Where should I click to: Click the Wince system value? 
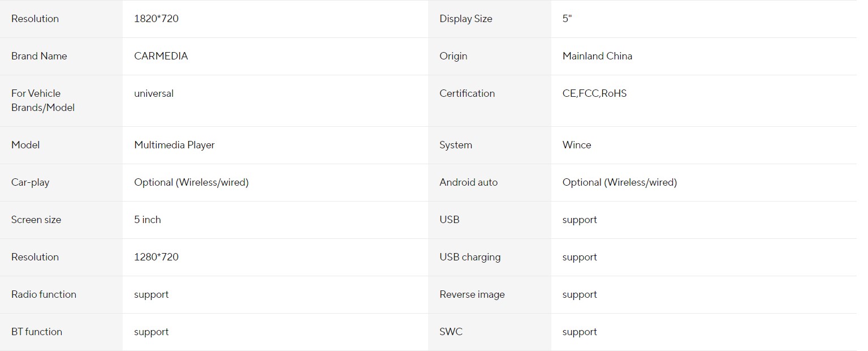click(x=577, y=145)
